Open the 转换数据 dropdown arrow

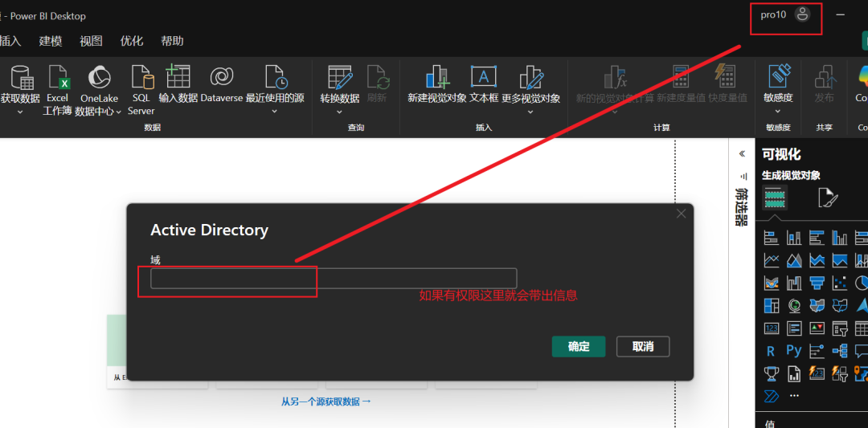340,111
